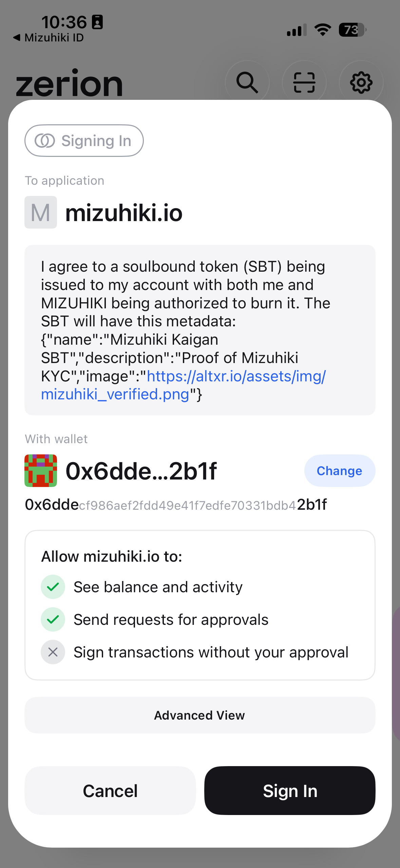Tap the See balance and activity checkmark
Image resolution: width=400 pixels, height=868 pixels.
pyautogui.click(x=53, y=587)
